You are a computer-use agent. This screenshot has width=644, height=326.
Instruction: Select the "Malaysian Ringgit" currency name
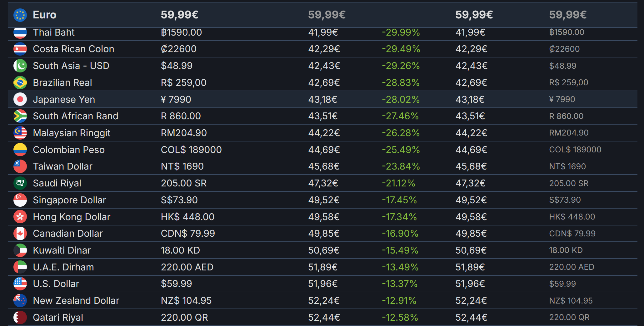72,133
